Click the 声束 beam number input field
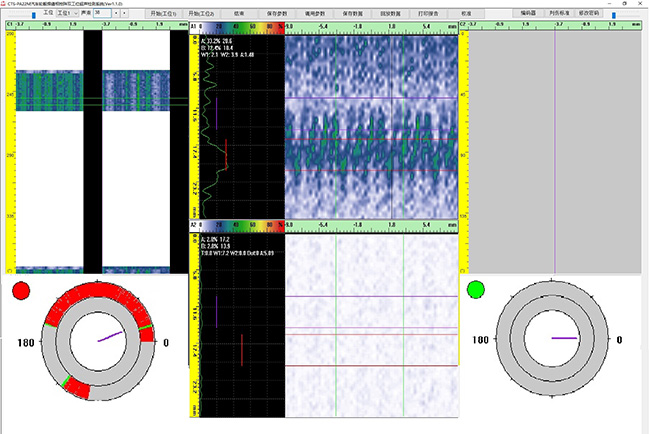This screenshot has width=650, height=434. (x=100, y=14)
